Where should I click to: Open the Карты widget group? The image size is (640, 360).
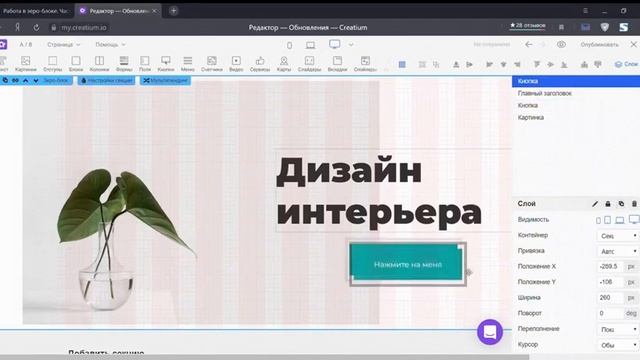[284, 64]
